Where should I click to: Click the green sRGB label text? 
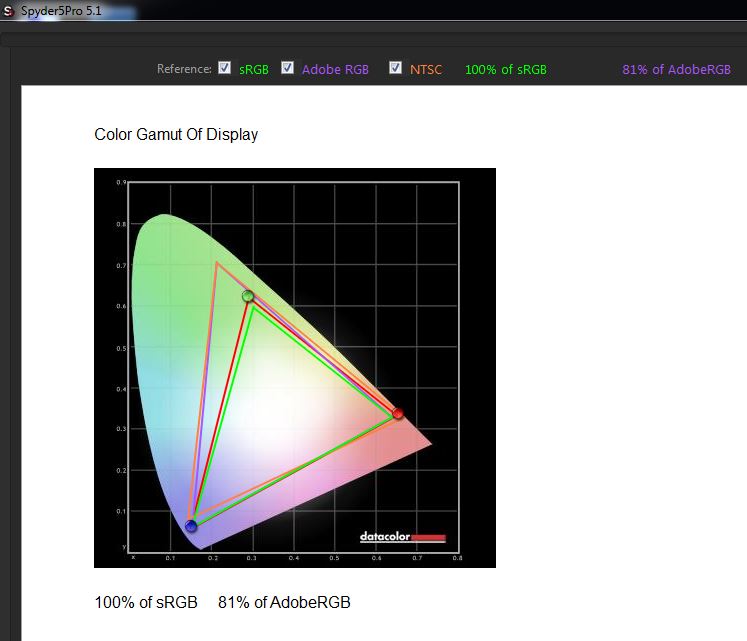point(254,70)
